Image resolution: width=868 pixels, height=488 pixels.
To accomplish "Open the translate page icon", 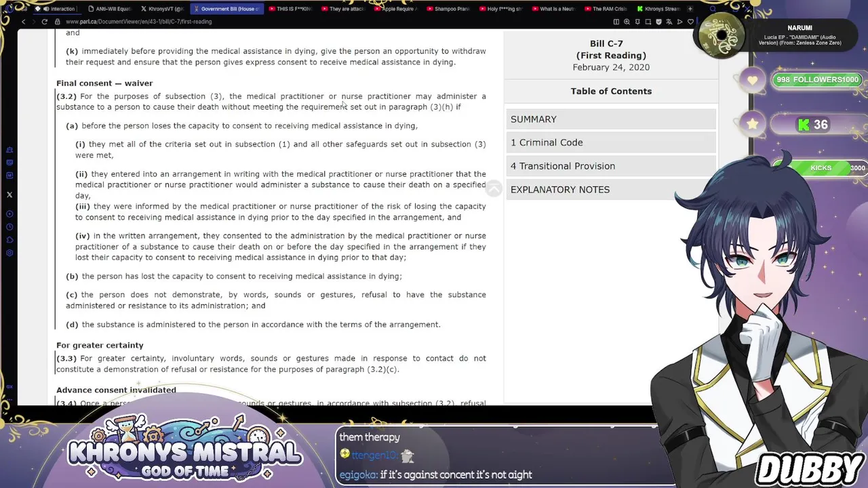I will [669, 22].
